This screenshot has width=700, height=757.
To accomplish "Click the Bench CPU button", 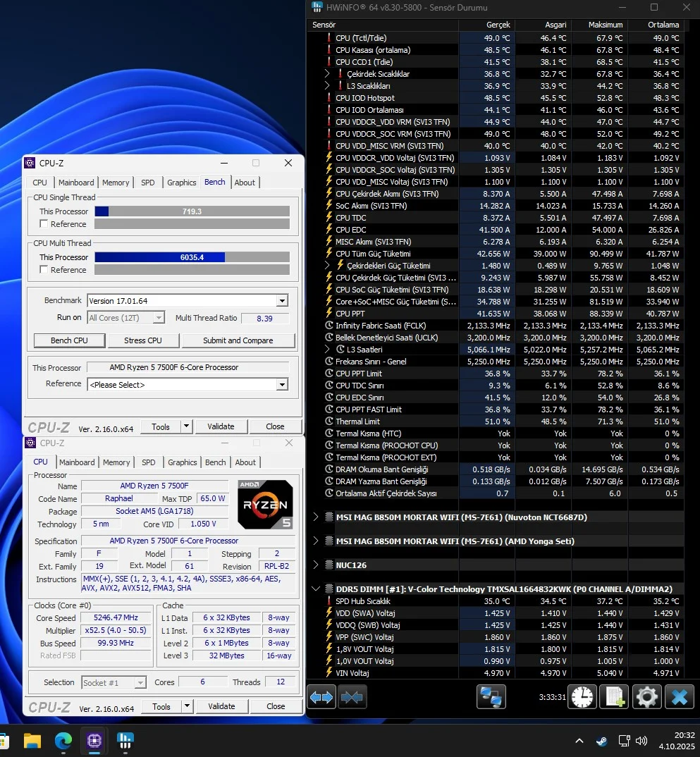I will [x=70, y=340].
